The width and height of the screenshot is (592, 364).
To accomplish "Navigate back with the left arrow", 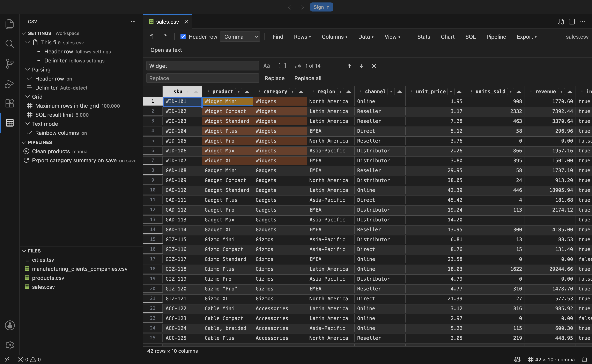I will 290,7.
